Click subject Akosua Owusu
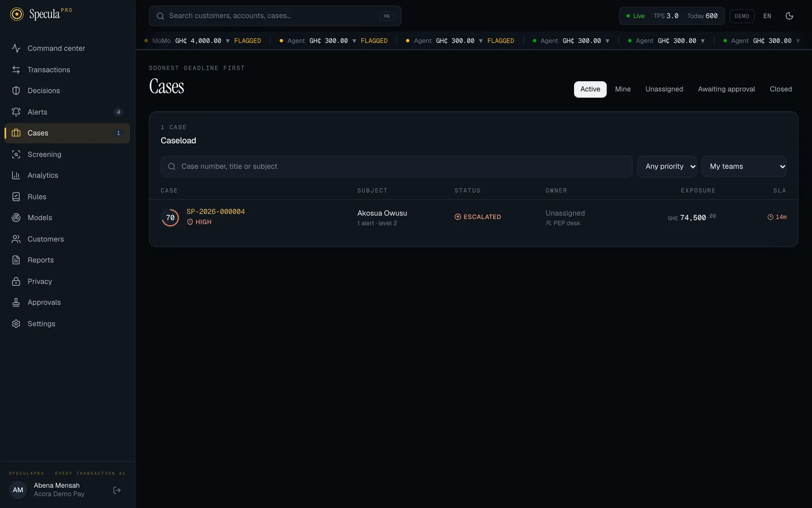The image size is (812, 508). tap(382, 213)
